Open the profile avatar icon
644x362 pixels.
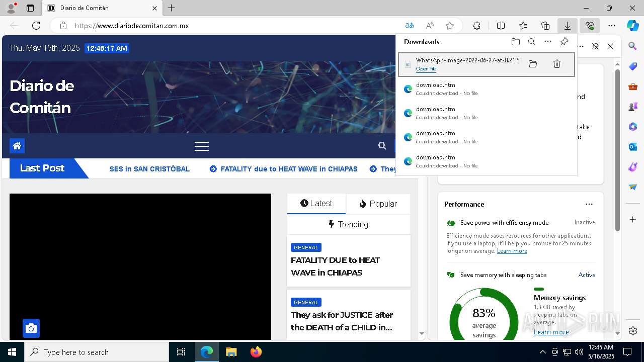[x=11, y=8]
